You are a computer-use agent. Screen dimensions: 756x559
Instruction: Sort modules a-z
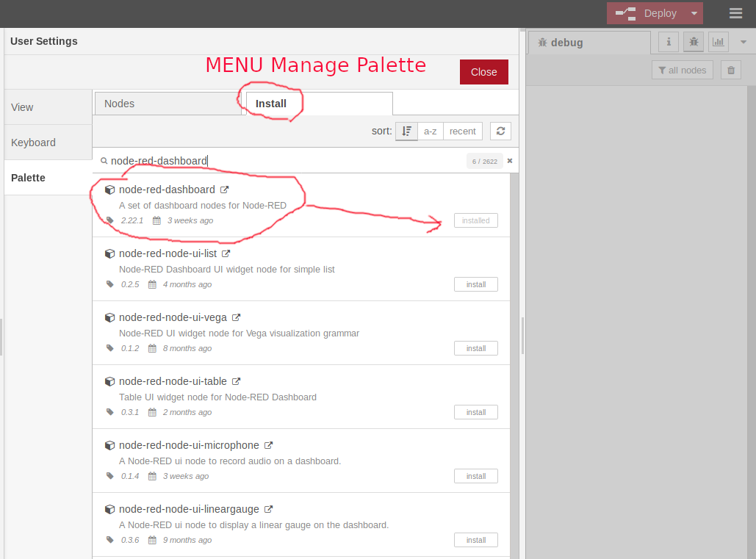click(430, 131)
